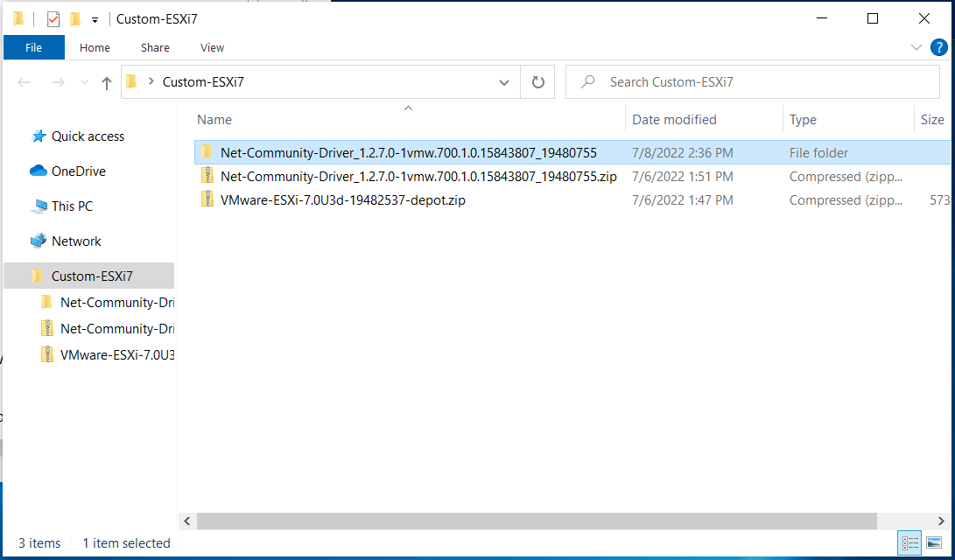Expand the ribbon with the chevron
Screen dimensions: 955x560
coord(916,47)
